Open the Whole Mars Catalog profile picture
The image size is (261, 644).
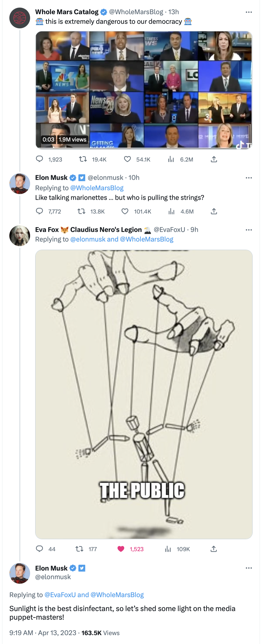point(20,18)
